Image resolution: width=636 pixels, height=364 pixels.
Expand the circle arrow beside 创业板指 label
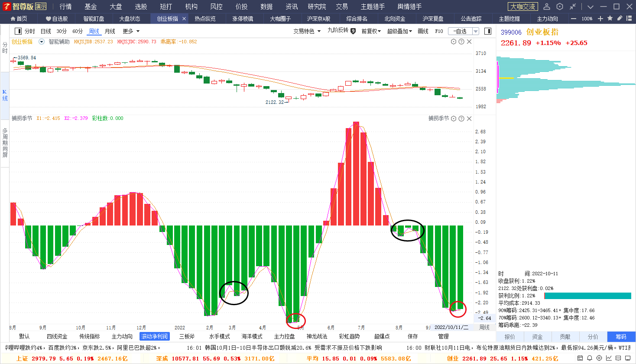coord(42,42)
